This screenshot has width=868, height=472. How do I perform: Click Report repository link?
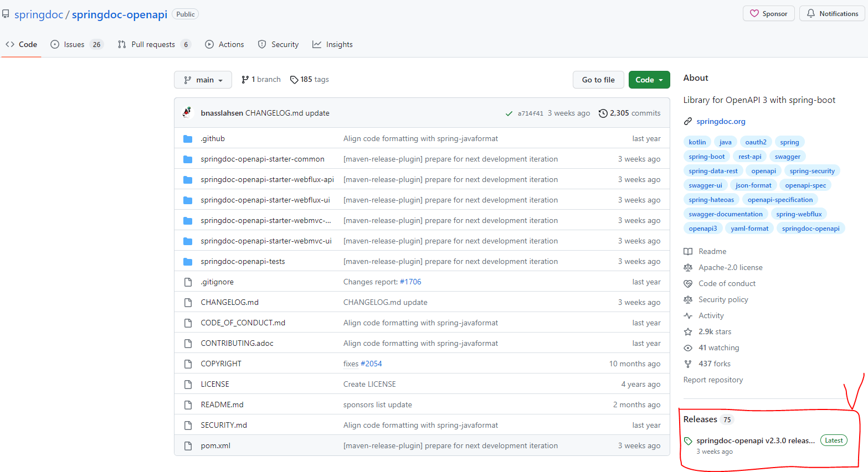click(x=713, y=380)
